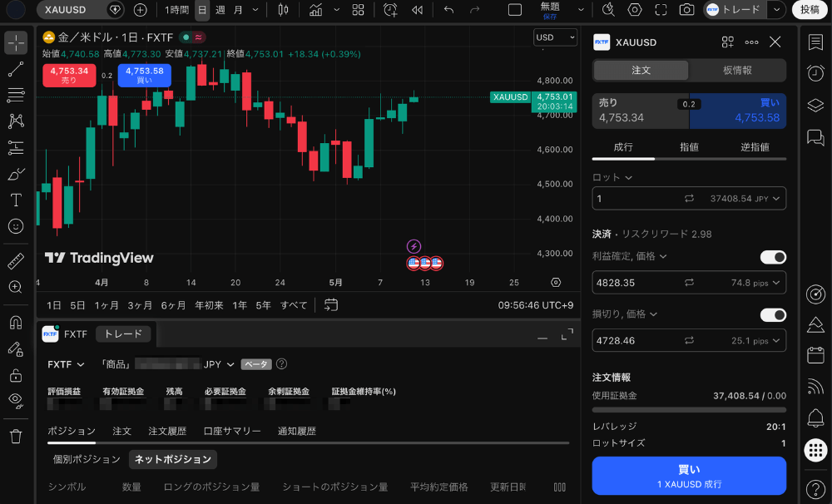Toggle the stop loss switch
The width and height of the screenshot is (832, 504).
point(773,315)
